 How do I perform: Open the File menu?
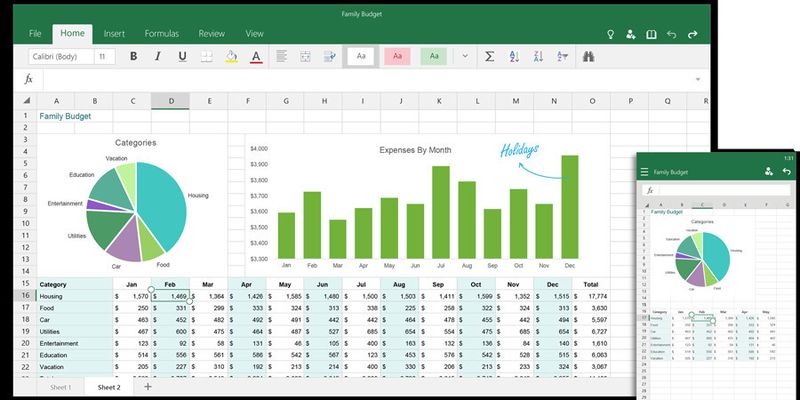point(35,34)
